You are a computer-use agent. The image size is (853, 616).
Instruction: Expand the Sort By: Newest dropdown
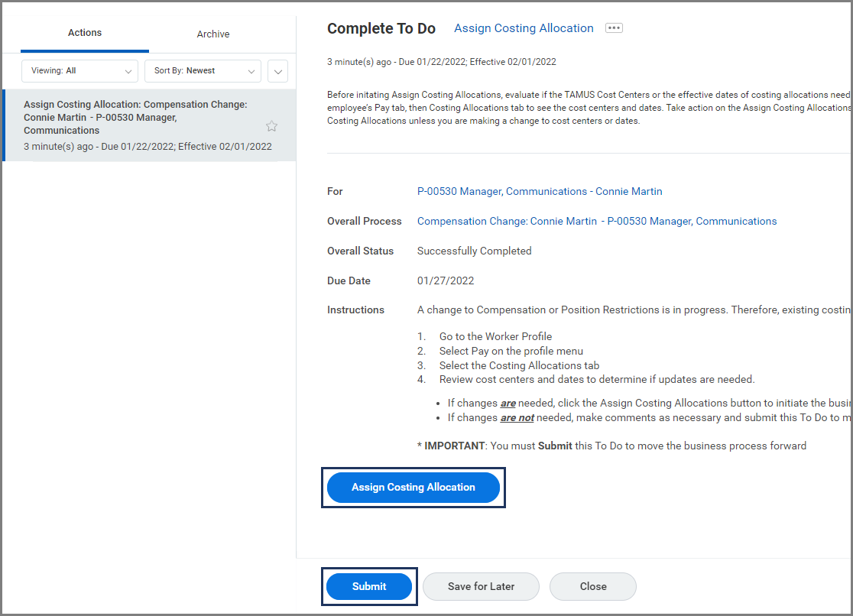coord(203,71)
